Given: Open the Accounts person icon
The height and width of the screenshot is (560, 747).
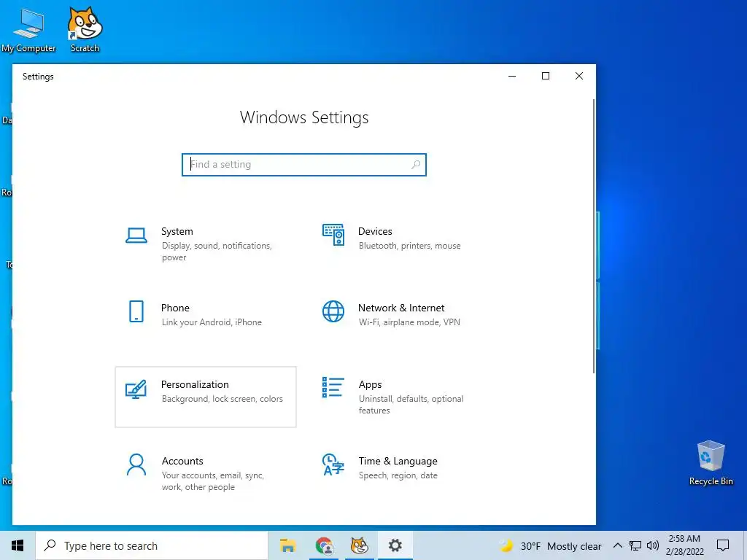Looking at the screenshot, I should (136, 464).
